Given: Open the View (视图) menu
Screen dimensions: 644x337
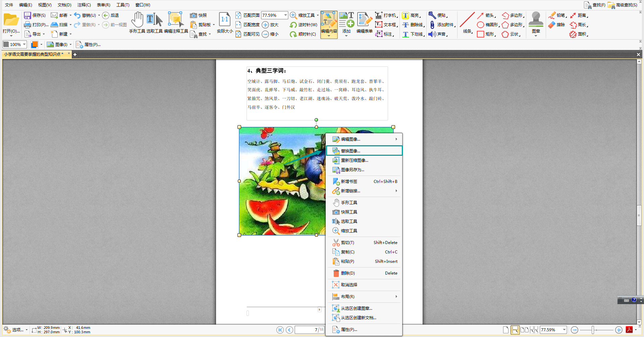Looking at the screenshot, I should [x=45, y=5].
